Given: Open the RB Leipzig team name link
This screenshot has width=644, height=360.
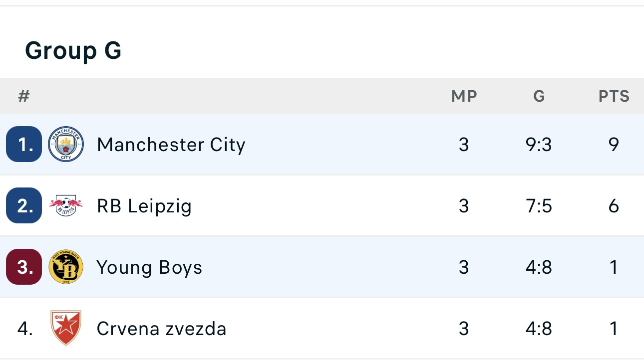Looking at the screenshot, I should (144, 206).
